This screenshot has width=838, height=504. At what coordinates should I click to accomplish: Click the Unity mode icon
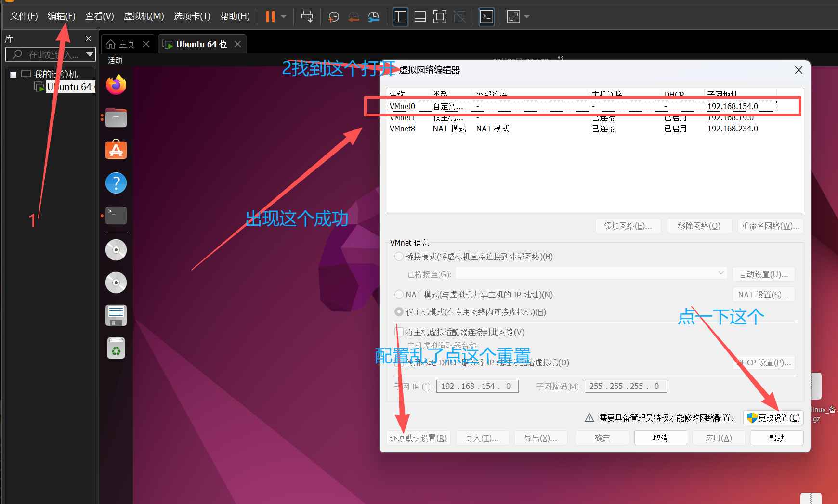click(460, 17)
